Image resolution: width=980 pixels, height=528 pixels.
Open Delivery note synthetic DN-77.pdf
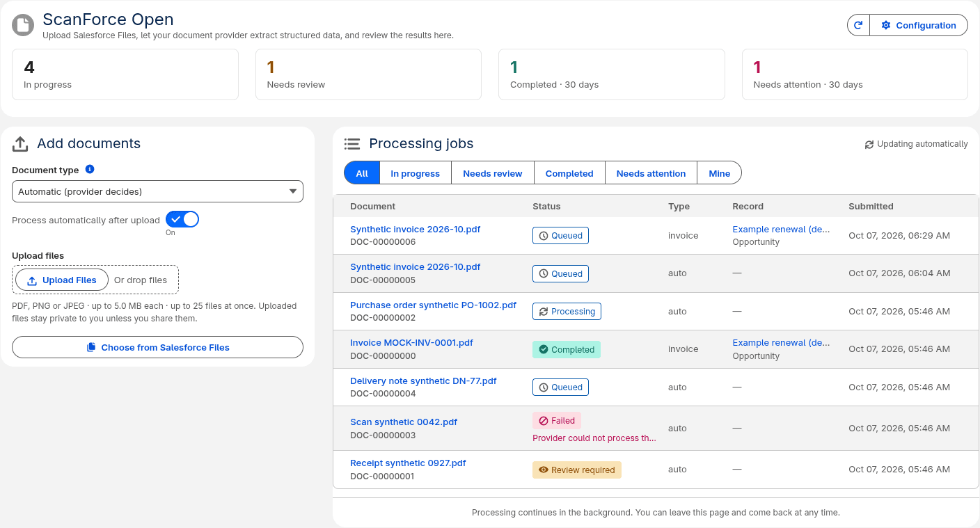click(x=423, y=381)
